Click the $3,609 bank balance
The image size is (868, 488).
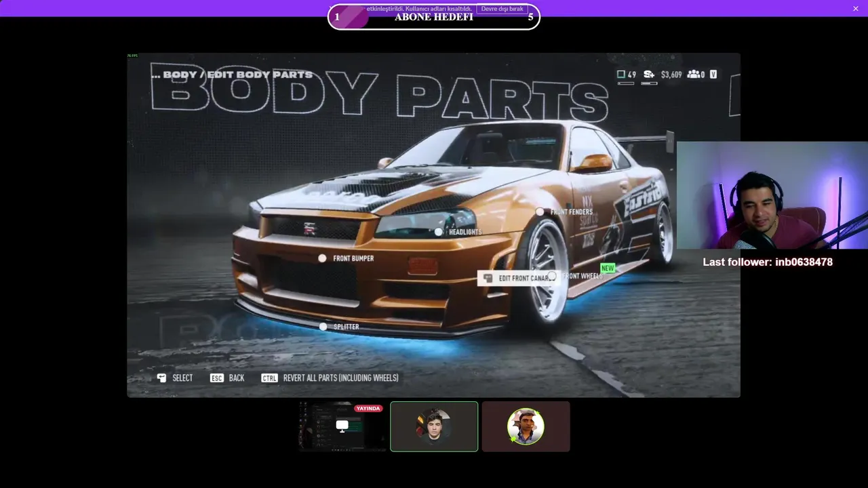(671, 75)
